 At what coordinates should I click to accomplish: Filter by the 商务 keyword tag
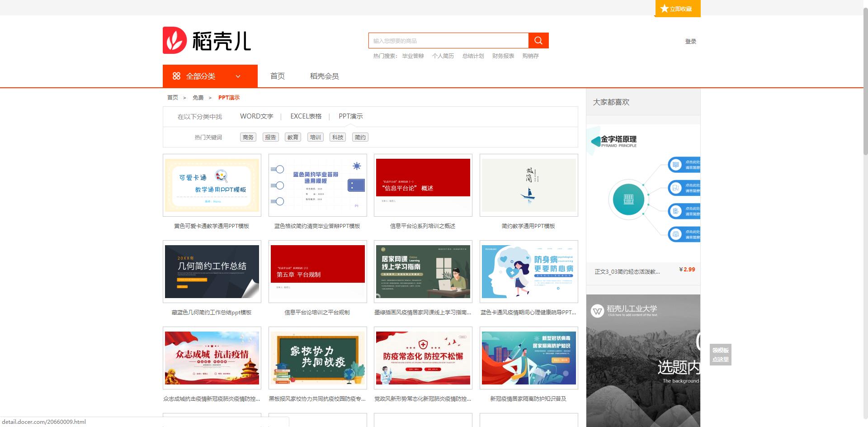(248, 138)
